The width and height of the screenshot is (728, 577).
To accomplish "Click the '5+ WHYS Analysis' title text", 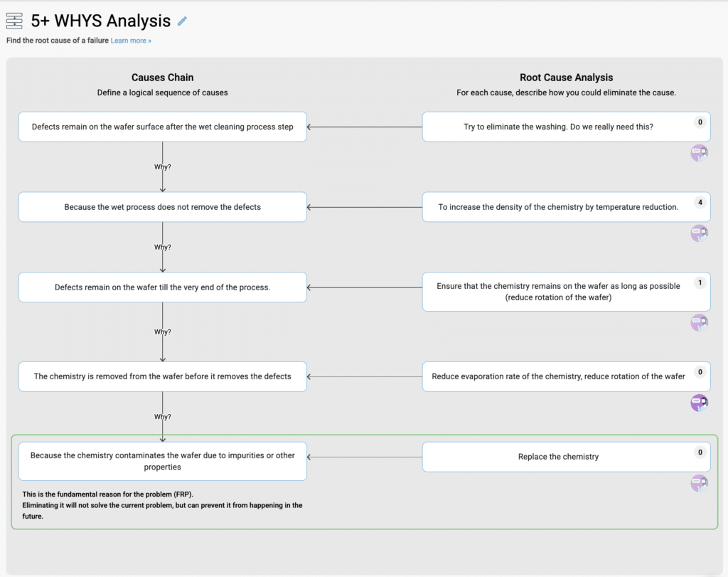I will point(101,21).
